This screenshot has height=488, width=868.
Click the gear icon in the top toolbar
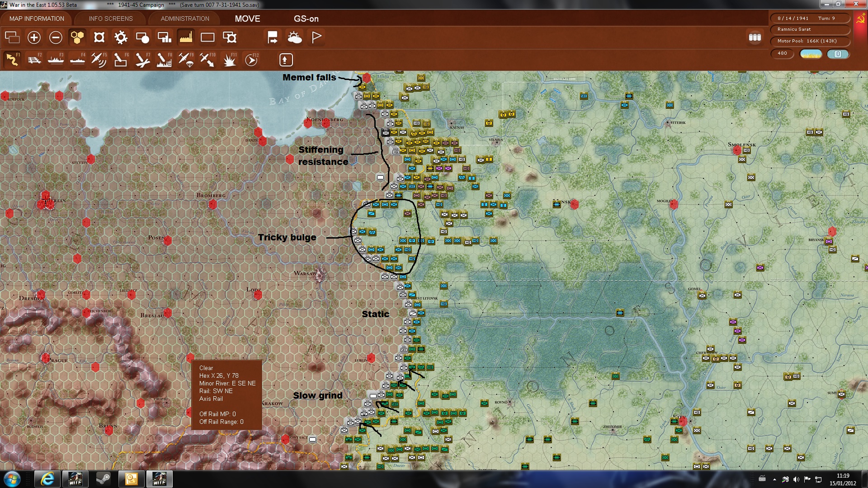[x=121, y=38]
